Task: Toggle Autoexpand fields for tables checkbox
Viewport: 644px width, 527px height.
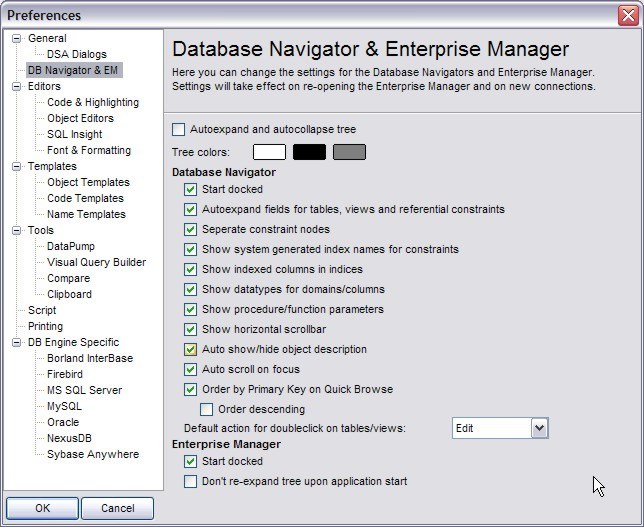Action: point(190,209)
